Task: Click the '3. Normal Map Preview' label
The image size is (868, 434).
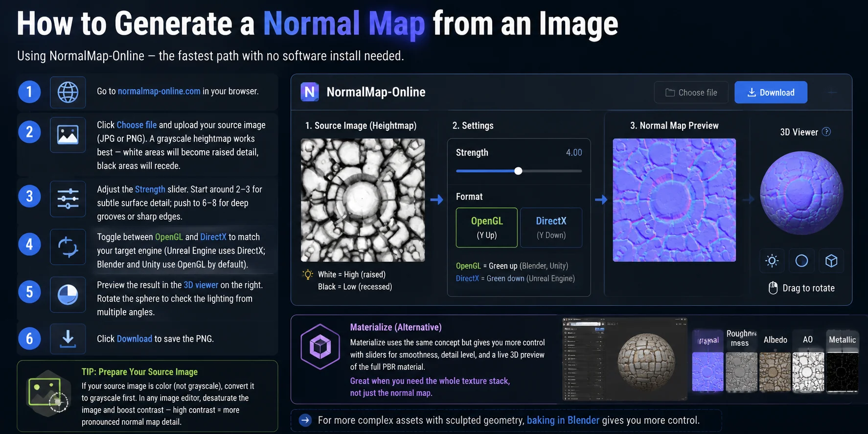Action: (674, 126)
